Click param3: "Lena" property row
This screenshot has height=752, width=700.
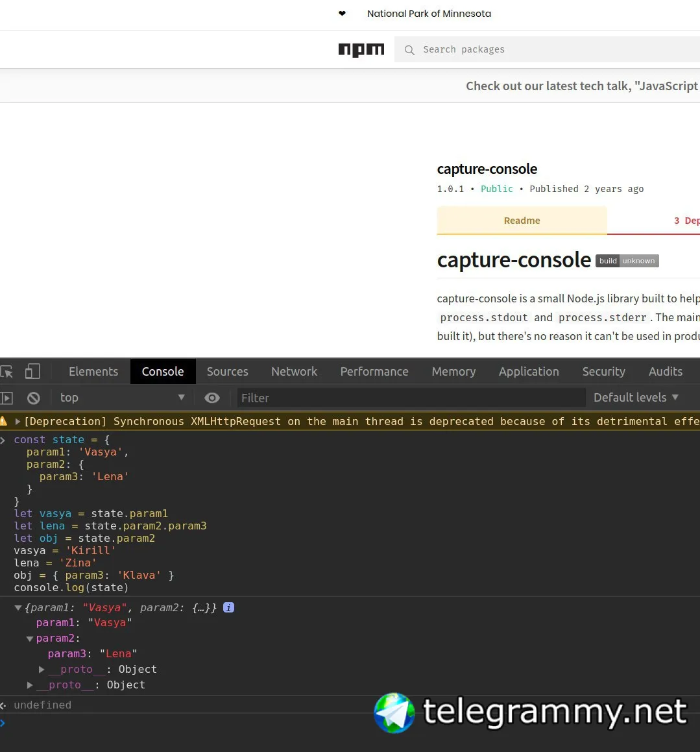pyautogui.click(x=93, y=653)
